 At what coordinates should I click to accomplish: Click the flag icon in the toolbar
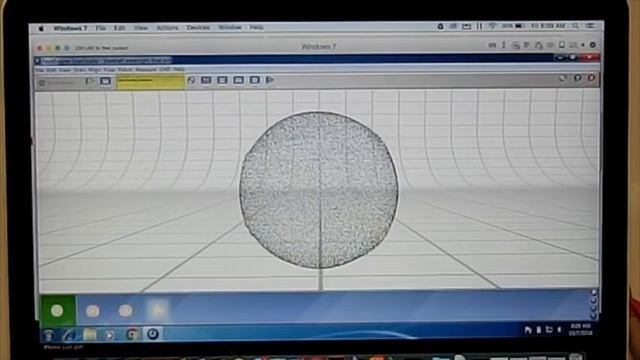pyautogui.click(x=90, y=81)
